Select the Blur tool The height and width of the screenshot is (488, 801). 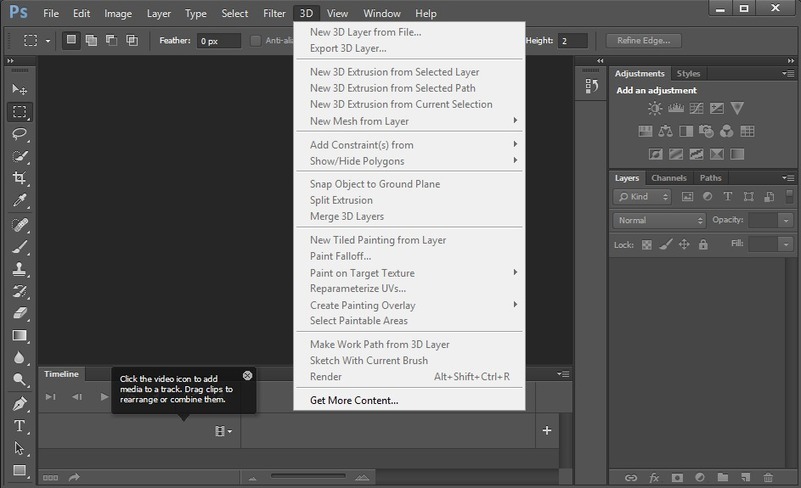[x=19, y=357]
